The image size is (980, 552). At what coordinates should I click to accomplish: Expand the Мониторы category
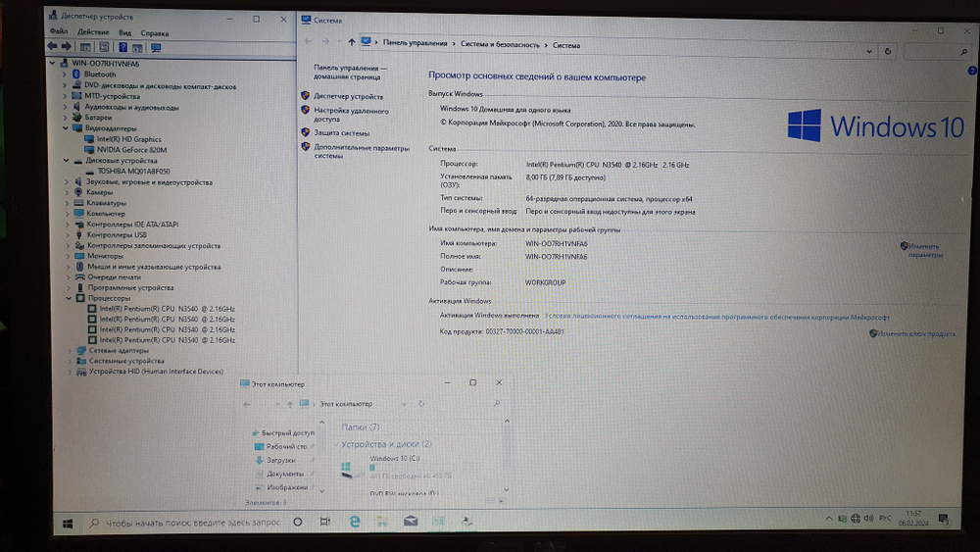[68, 256]
